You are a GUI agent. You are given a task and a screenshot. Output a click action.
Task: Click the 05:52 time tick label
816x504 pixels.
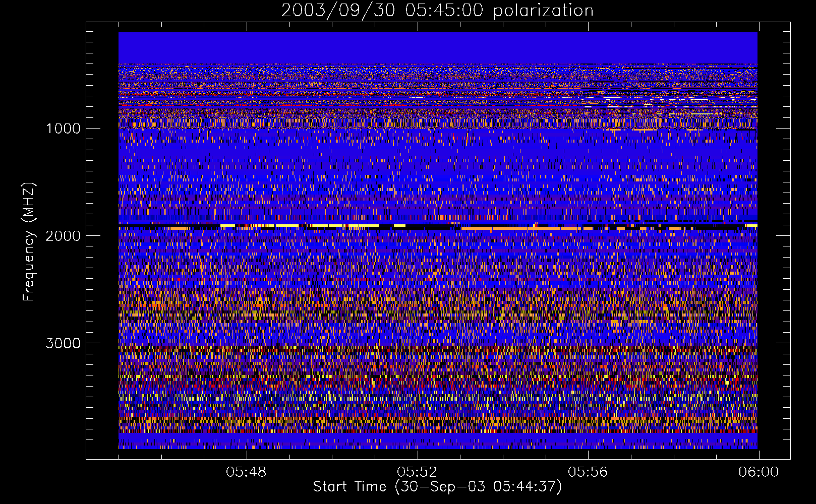[417, 472]
